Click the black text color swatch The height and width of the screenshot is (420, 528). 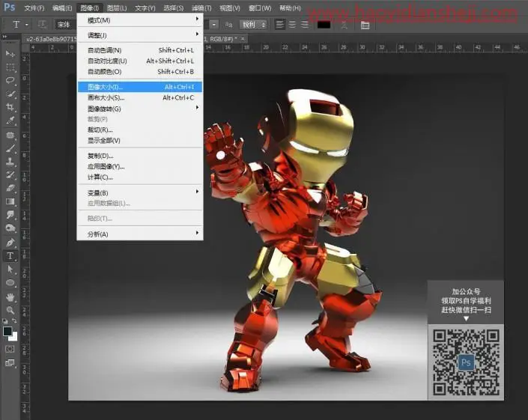tap(324, 25)
